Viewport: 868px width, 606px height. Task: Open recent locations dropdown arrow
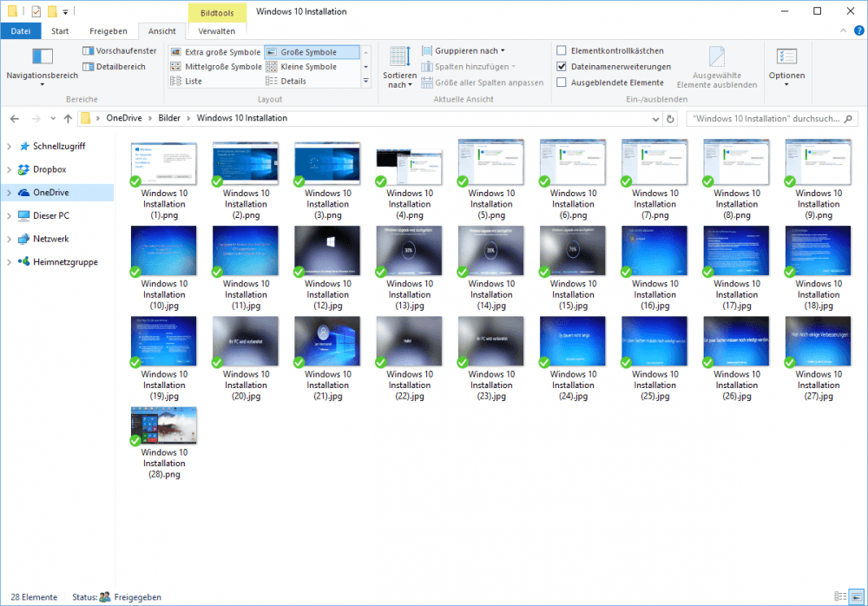(53, 119)
